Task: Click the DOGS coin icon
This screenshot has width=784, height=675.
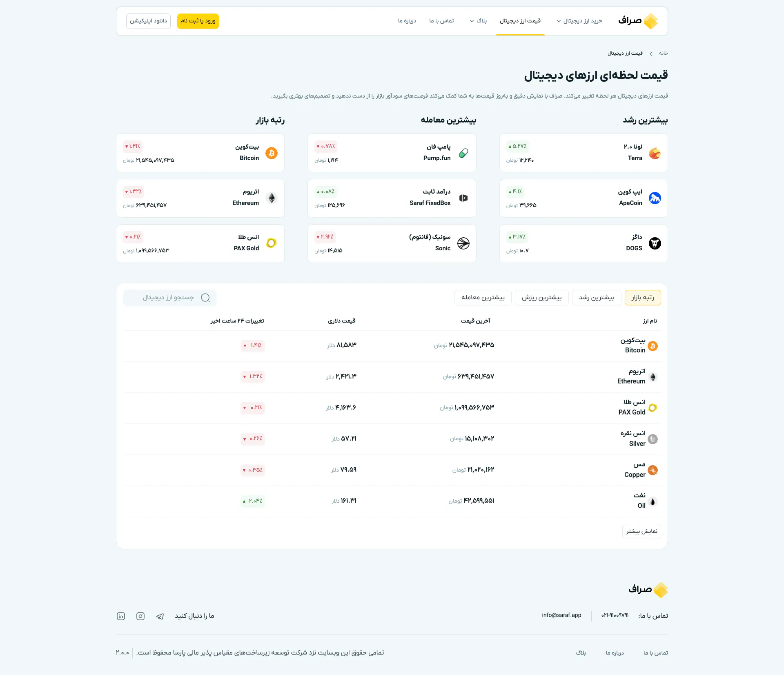Action: click(655, 243)
